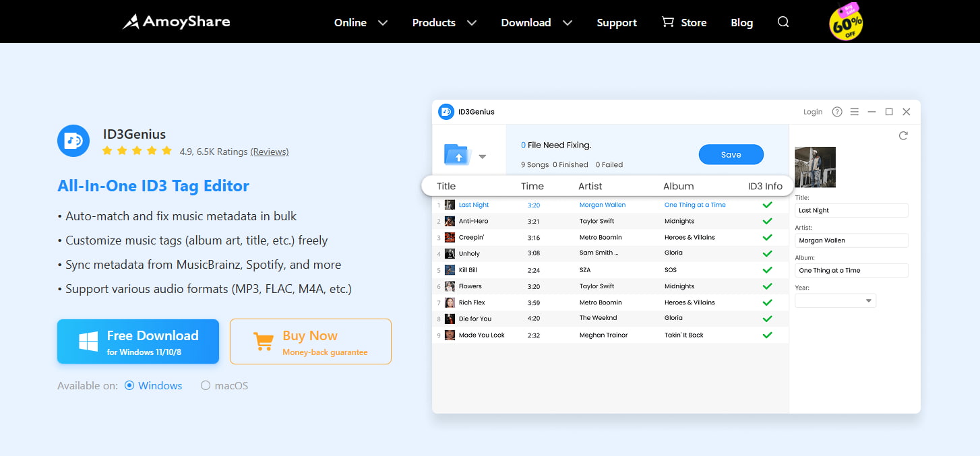Click the Buy Now button
The width and height of the screenshot is (980, 456).
pyautogui.click(x=311, y=341)
